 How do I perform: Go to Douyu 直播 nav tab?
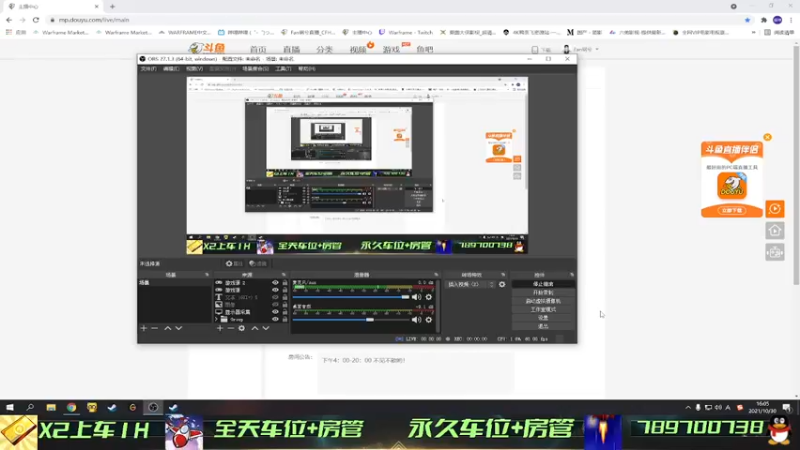click(x=291, y=49)
